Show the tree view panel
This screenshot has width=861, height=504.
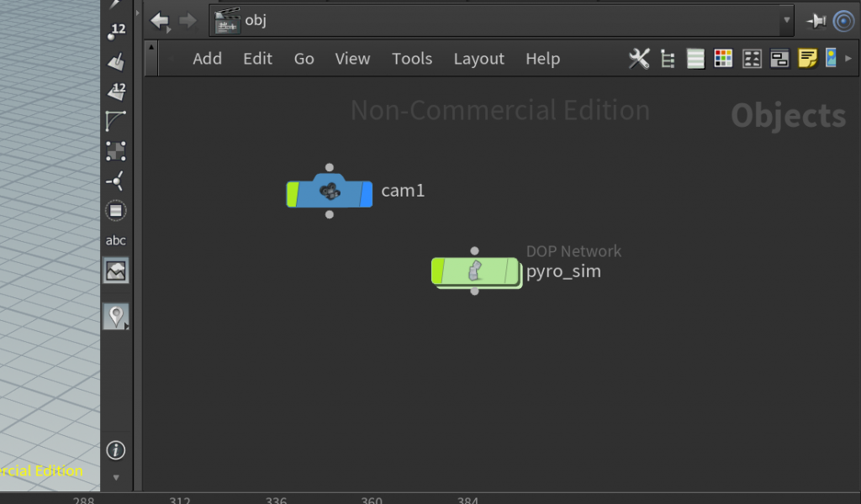668,59
